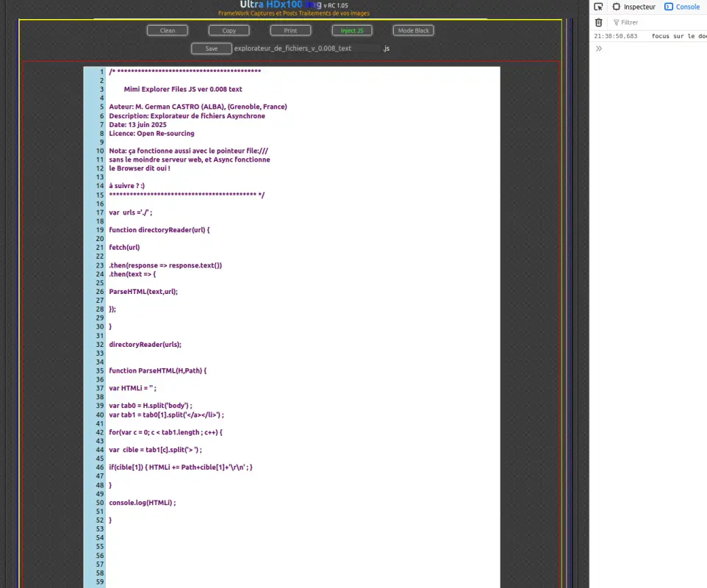Click the 'le Browser dit oui !' line
This screenshot has width=707, height=588.
coord(140,168)
